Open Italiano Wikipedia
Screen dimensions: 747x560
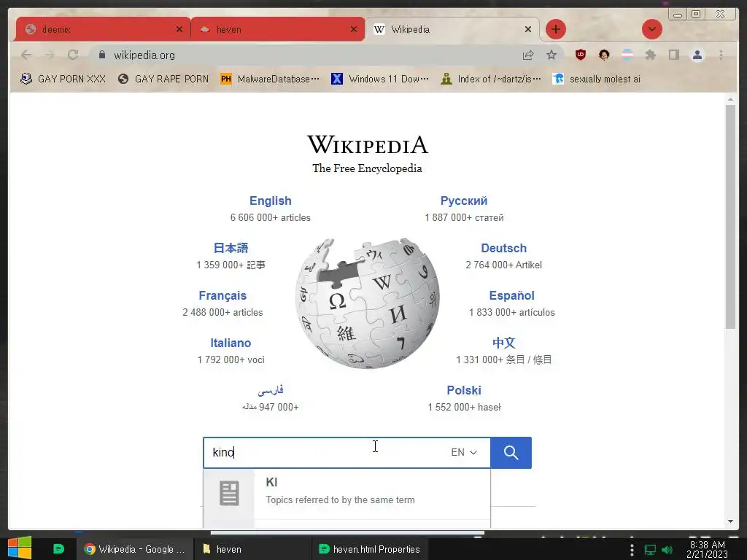tap(231, 343)
